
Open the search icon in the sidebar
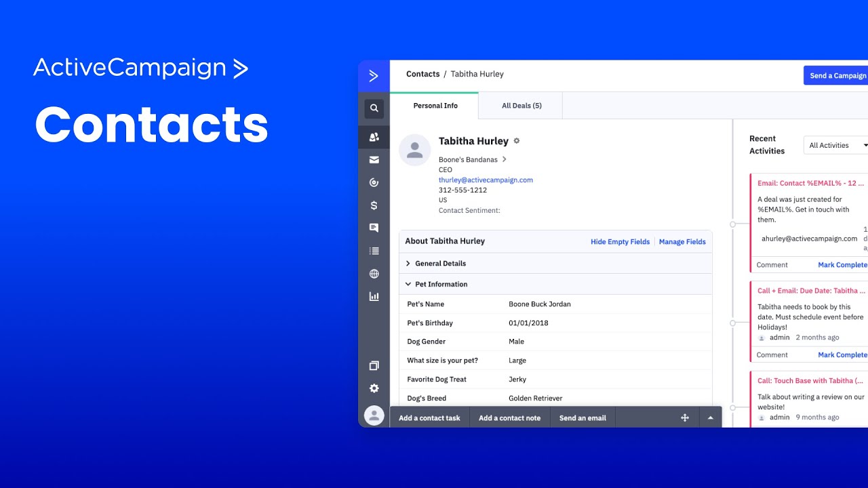click(x=374, y=108)
